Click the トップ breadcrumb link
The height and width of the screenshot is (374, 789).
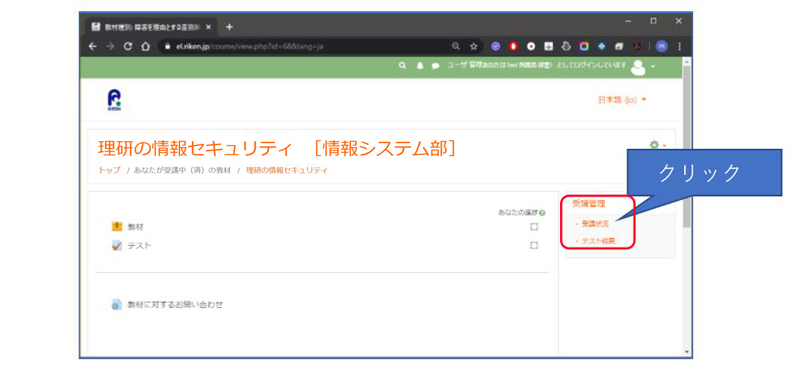(109, 170)
